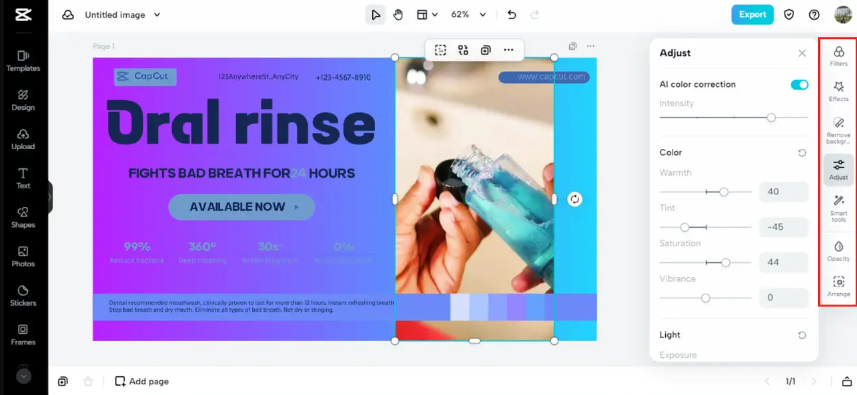Expand more sidebar items with down chevron

pos(24,376)
